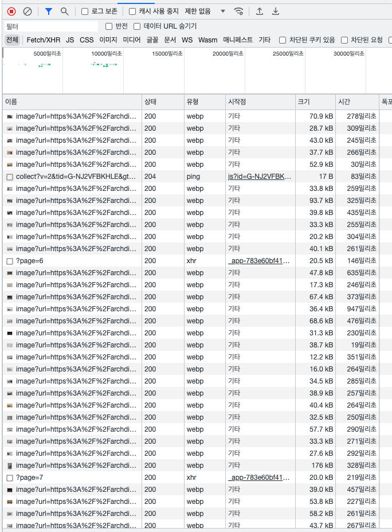Open network conditions wifi icon
The width and height of the screenshot is (392, 532).
pos(239,11)
